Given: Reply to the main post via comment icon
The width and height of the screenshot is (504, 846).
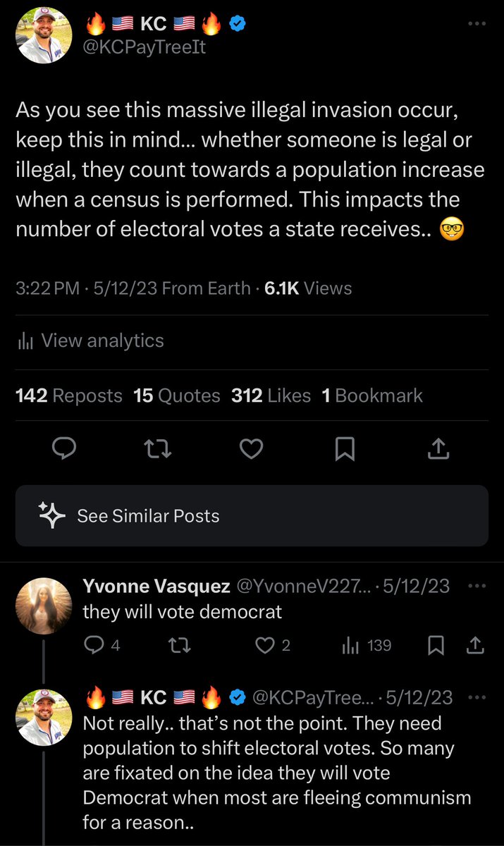Looking at the screenshot, I should pos(63,448).
